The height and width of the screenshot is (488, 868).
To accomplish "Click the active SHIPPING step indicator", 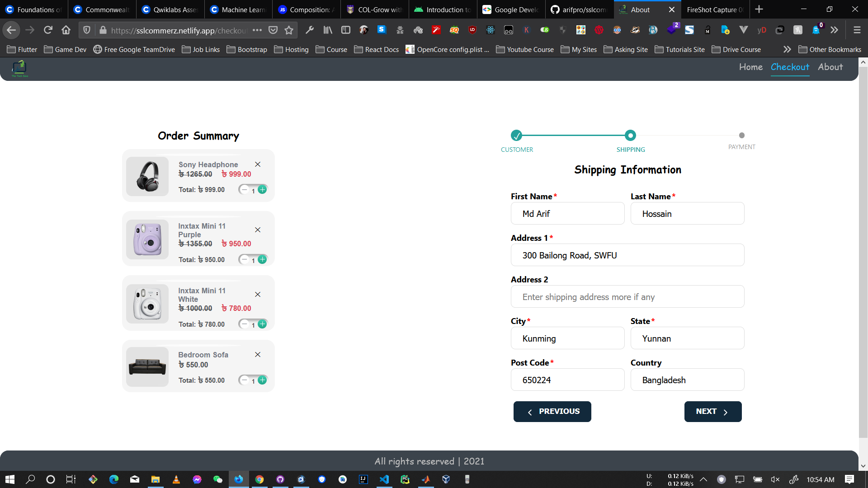I will tap(630, 135).
